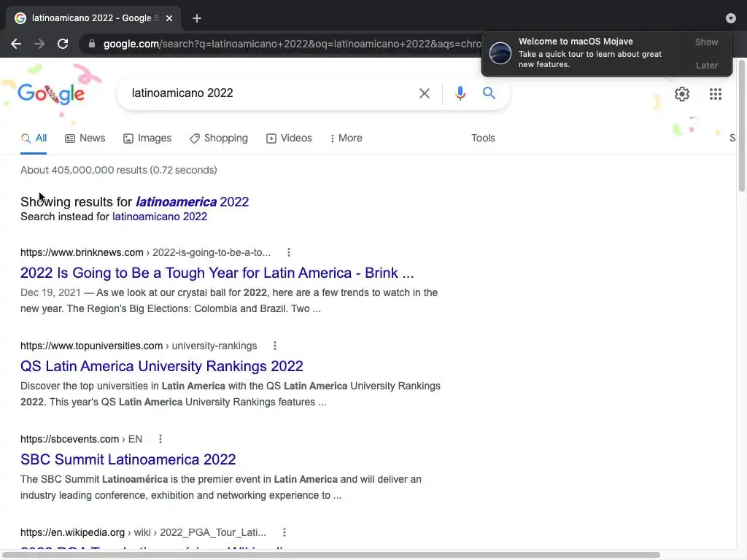Screen dimensions: 747x560
Task: Open the Google apps grid icon
Action: [715, 94]
